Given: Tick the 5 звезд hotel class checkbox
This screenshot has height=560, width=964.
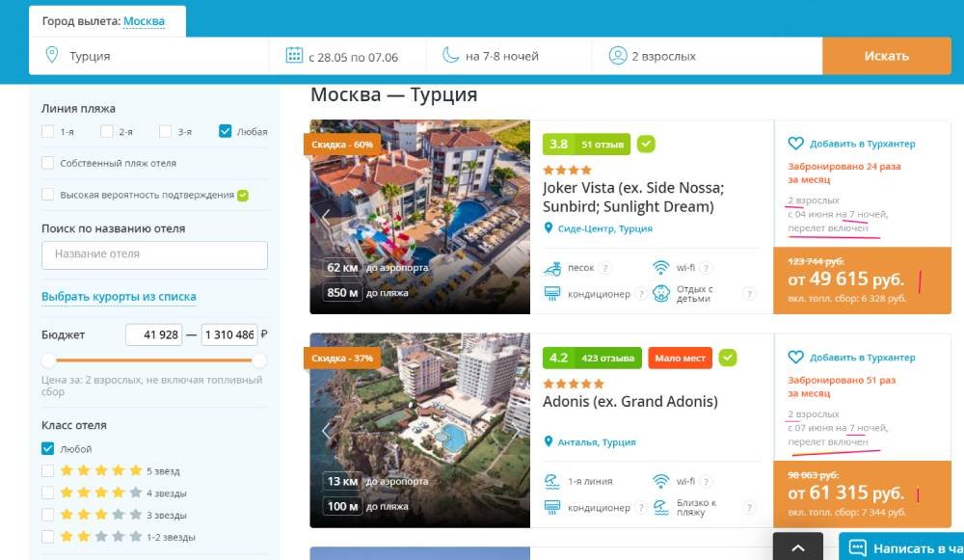Looking at the screenshot, I should tap(48, 470).
